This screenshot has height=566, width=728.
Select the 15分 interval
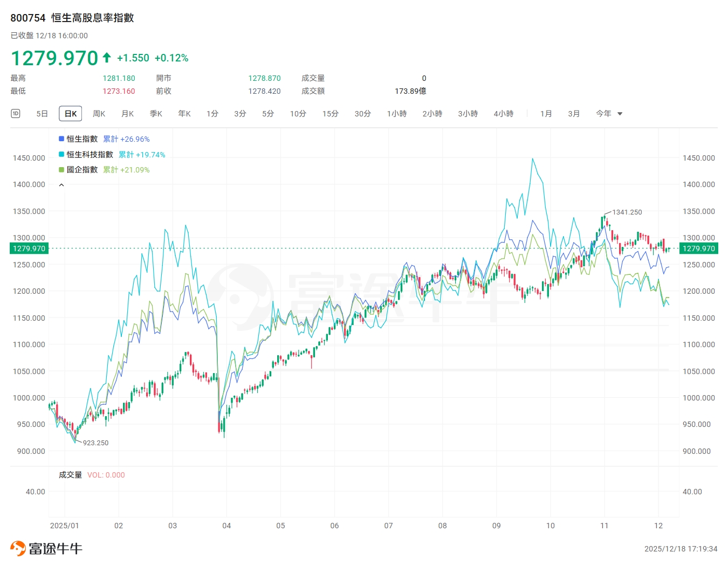331,114
